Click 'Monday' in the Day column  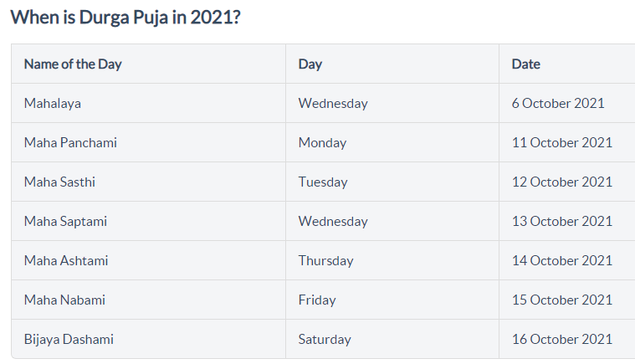point(322,143)
